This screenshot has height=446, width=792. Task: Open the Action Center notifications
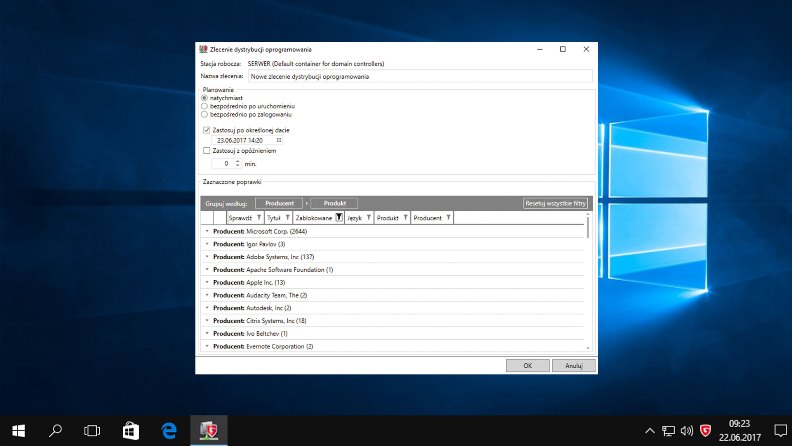pos(780,430)
